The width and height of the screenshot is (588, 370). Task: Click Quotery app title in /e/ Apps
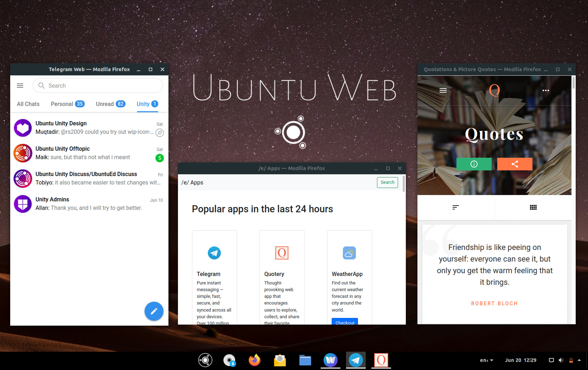(x=274, y=274)
